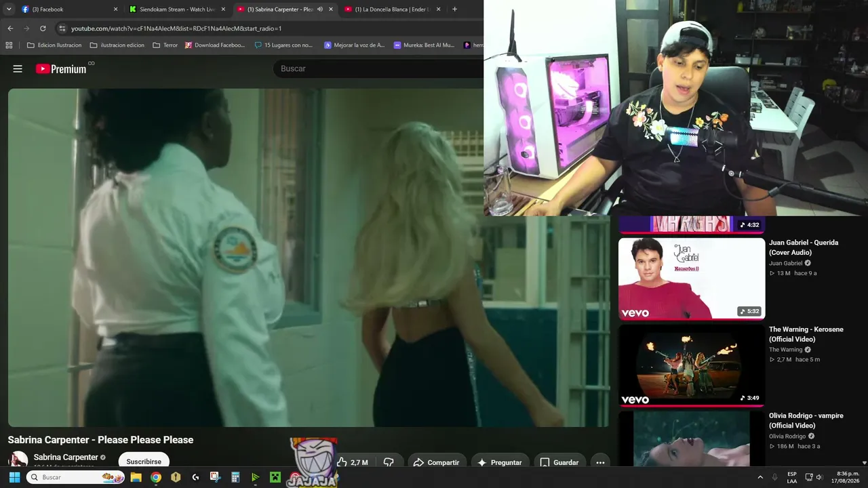Viewport: 868px width, 488px height.
Task: Open Mejorar la voz de A bookmark
Action: 354,45
